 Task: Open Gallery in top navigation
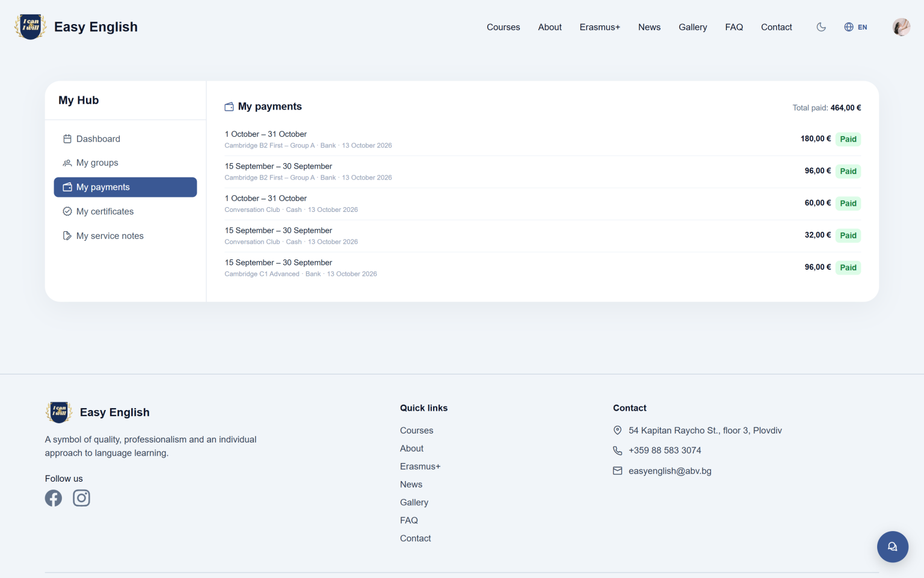(693, 27)
